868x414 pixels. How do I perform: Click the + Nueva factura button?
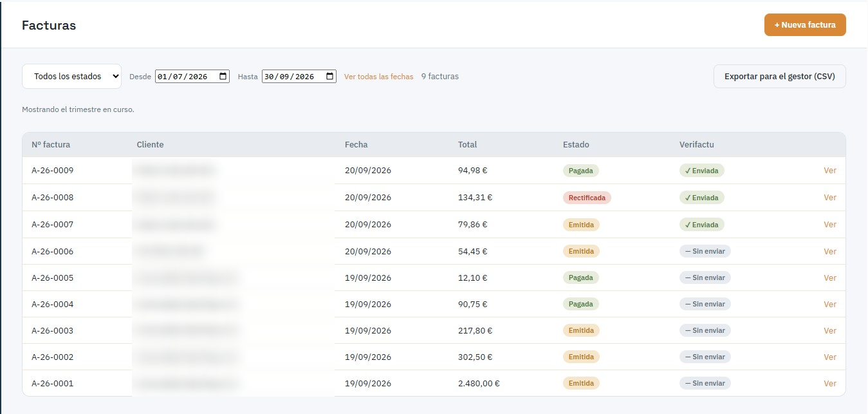tap(805, 25)
